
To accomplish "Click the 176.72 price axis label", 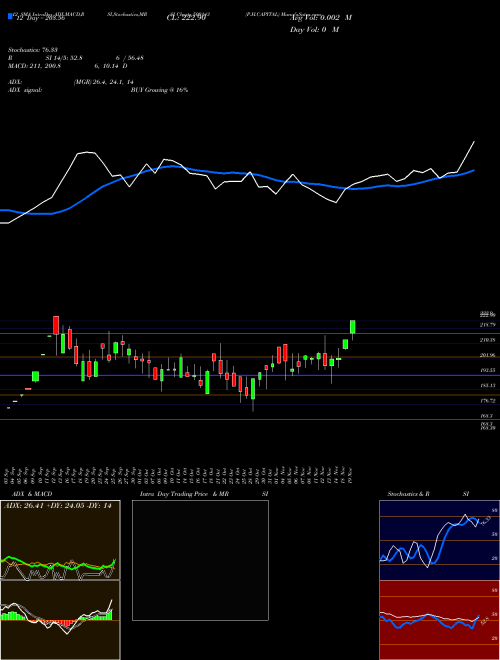I will (x=487, y=401).
